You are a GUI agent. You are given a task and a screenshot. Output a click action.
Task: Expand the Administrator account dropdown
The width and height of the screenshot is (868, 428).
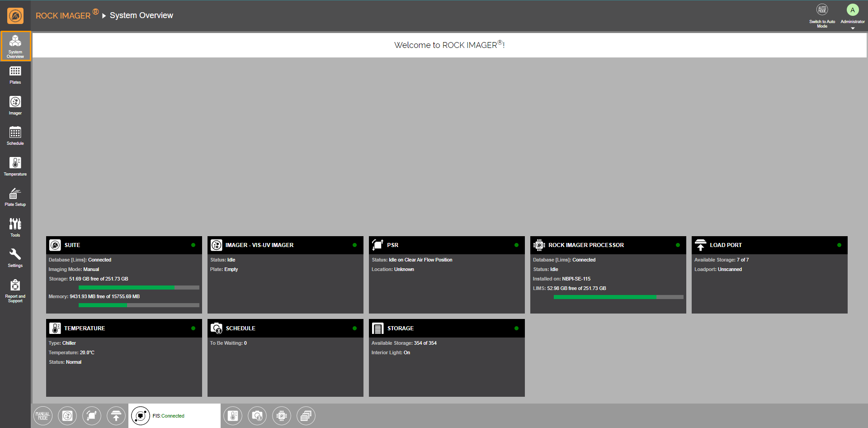click(x=853, y=16)
